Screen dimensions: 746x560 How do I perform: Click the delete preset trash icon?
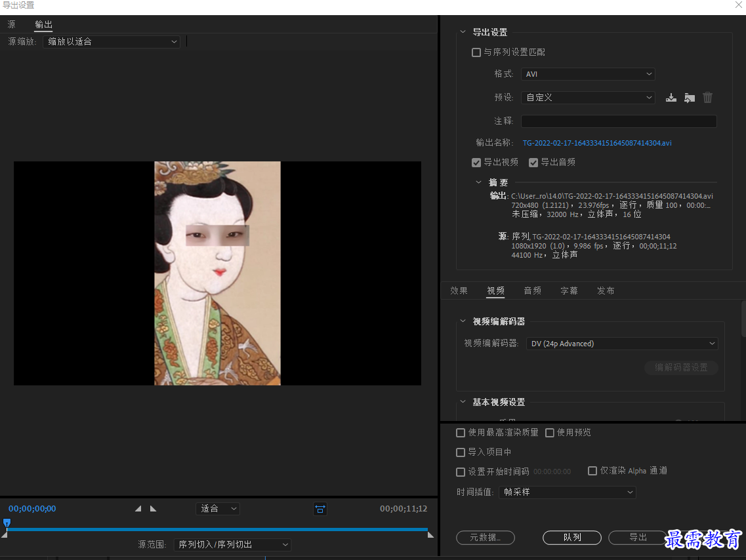[708, 98]
